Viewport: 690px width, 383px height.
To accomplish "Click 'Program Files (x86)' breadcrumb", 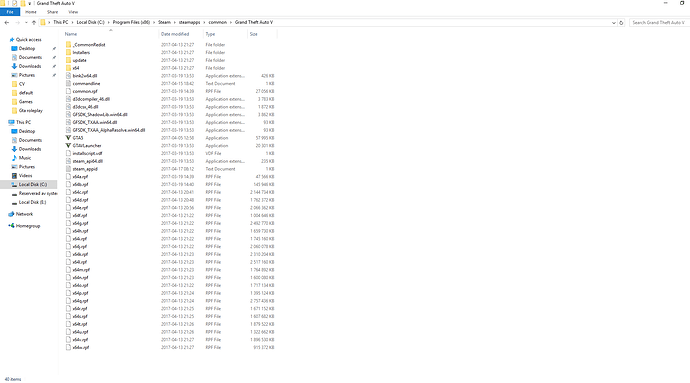I will (x=131, y=22).
